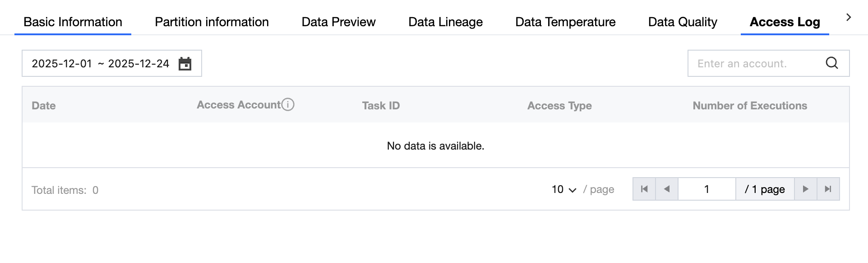Image resolution: width=868 pixels, height=263 pixels.
Task: Click the page number input box
Action: point(706,189)
